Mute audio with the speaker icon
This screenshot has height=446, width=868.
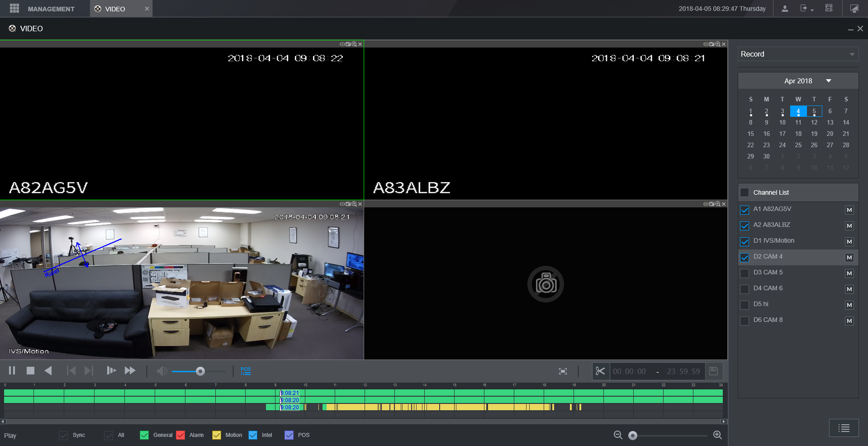point(161,371)
